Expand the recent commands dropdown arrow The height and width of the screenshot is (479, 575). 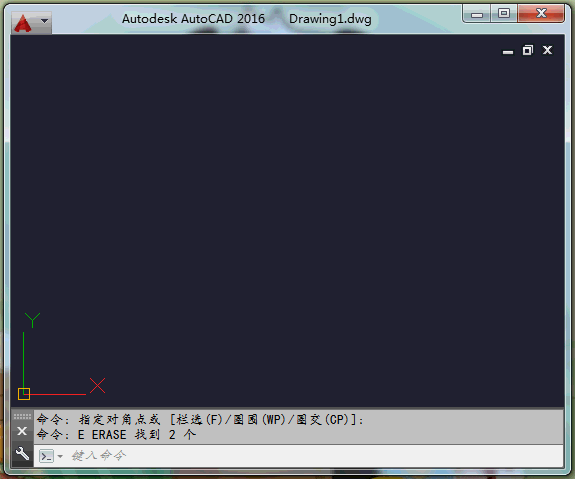coord(60,456)
